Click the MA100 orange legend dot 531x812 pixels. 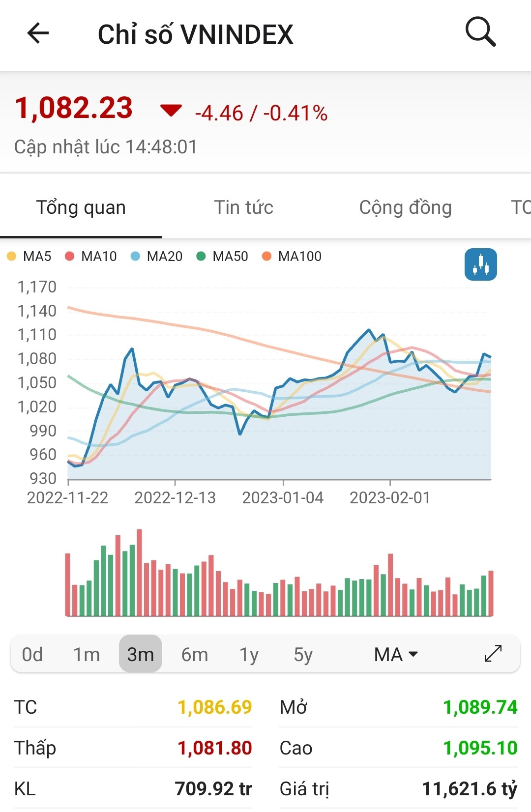click(x=267, y=257)
